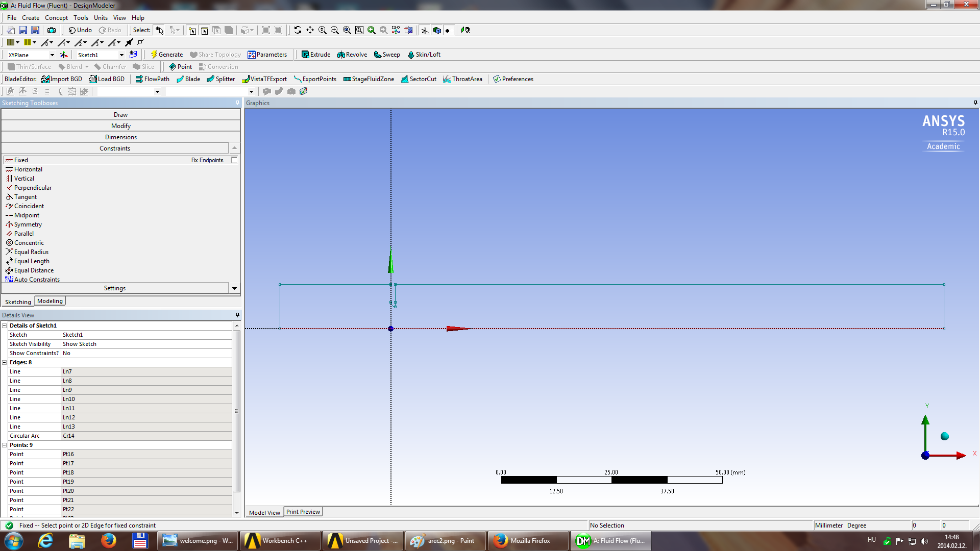The height and width of the screenshot is (551, 980).
Task: Enable the Fix Endpoints constraint toggle
Action: point(234,160)
